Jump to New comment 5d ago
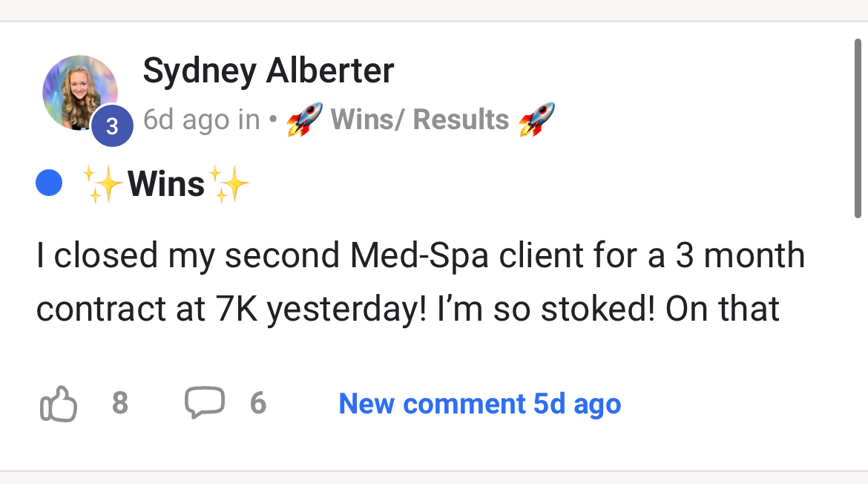Screen dimensions: 868x484 (479, 404)
